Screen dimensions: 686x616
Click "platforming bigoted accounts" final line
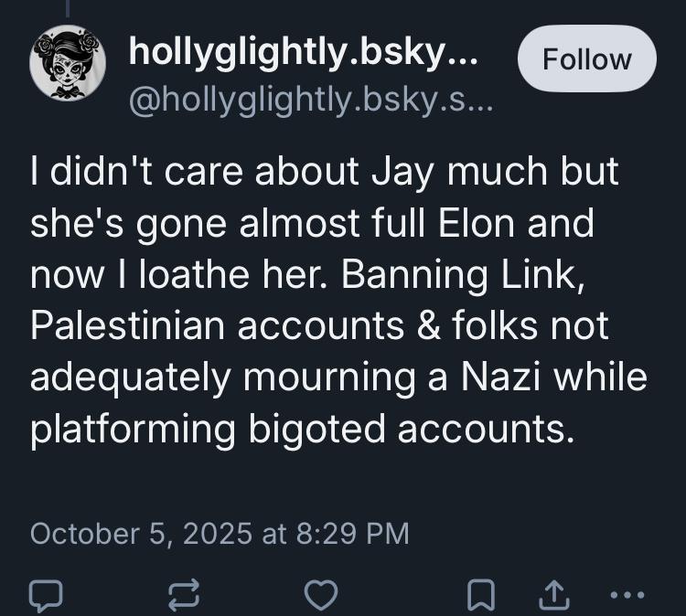[x=302, y=430]
